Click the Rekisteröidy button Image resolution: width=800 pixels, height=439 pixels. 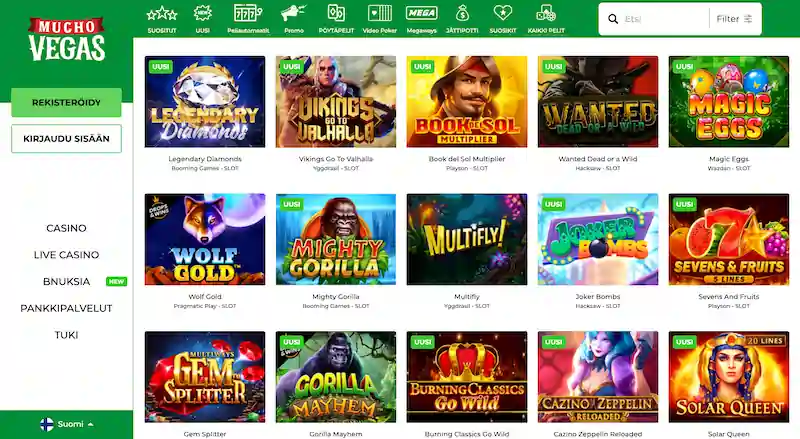(x=66, y=103)
